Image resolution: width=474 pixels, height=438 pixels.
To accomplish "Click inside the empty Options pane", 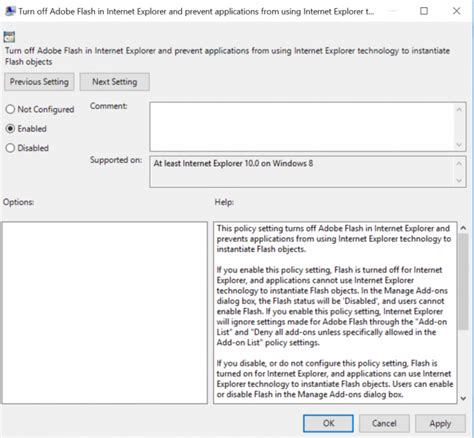I will (105, 313).
